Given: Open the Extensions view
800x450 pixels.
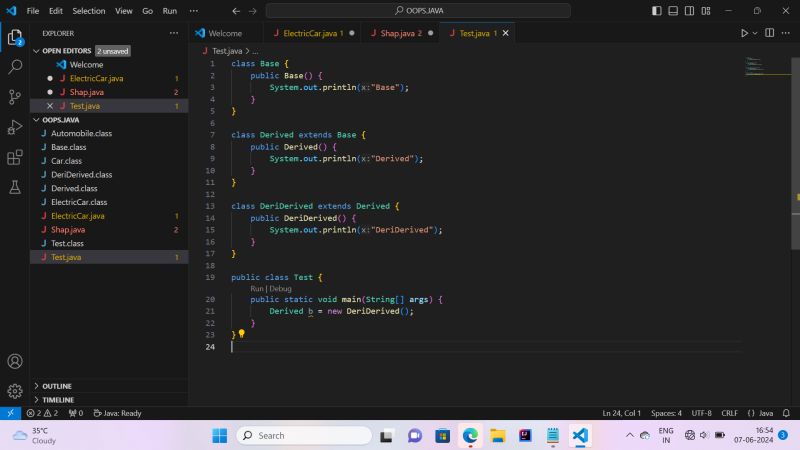Looking at the screenshot, I should point(15,157).
